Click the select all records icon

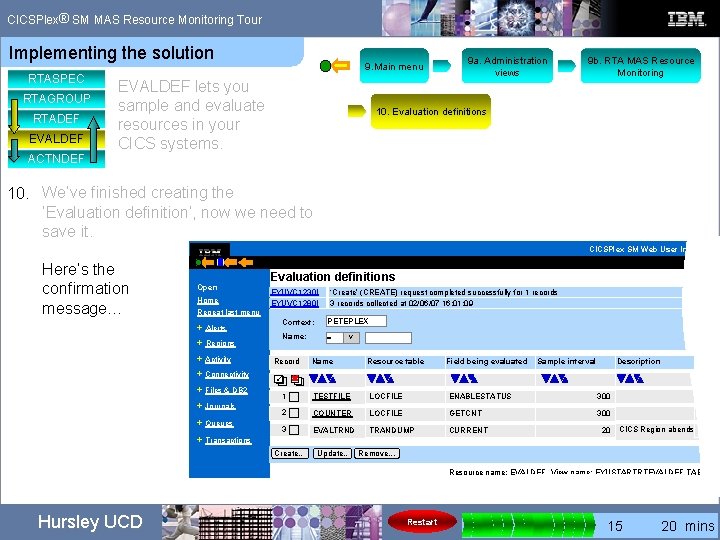tap(280, 380)
